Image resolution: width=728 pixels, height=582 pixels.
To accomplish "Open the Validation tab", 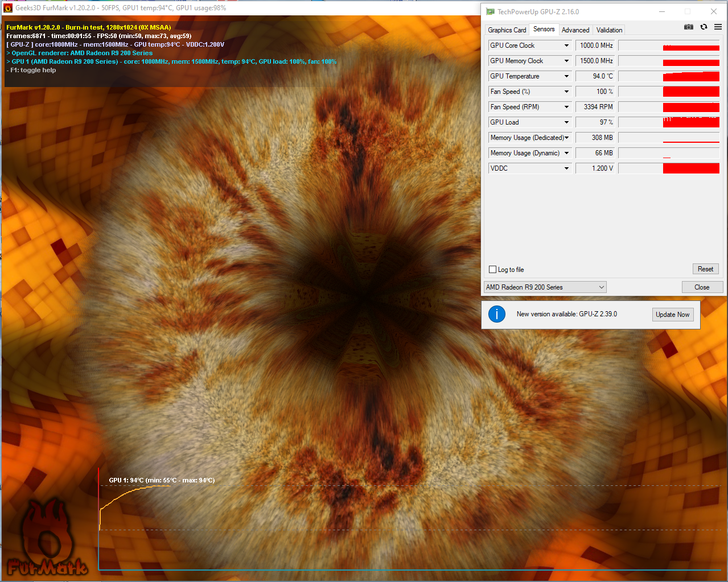I will tap(609, 30).
